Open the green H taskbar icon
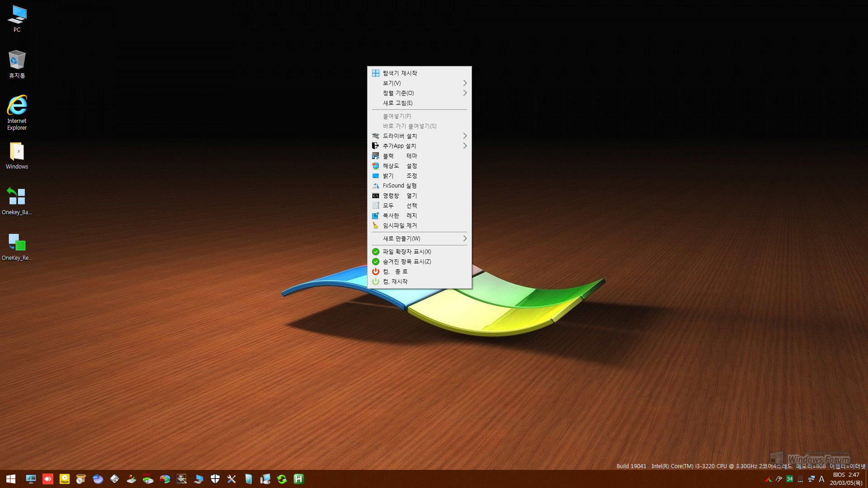 (x=298, y=479)
